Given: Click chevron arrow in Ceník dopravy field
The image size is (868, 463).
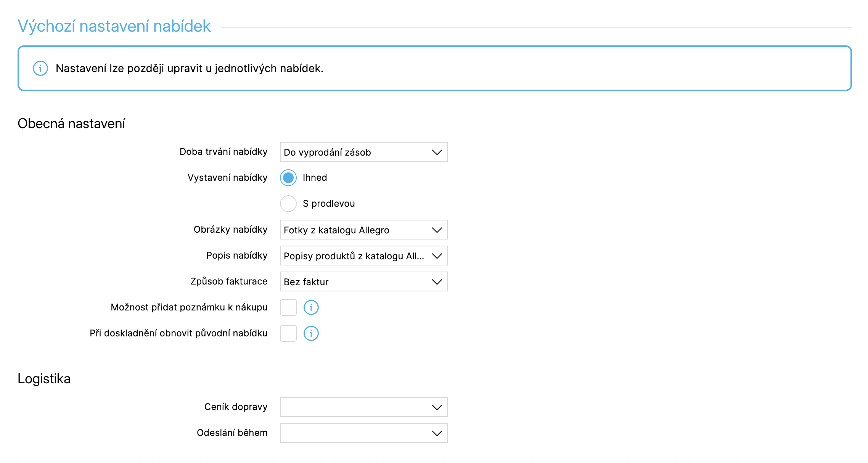Looking at the screenshot, I should (x=437, y=407).
